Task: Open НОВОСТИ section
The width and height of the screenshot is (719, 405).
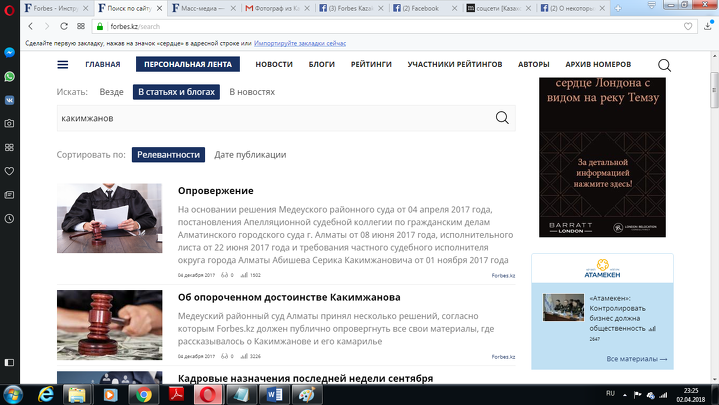Action: (274, 64)
